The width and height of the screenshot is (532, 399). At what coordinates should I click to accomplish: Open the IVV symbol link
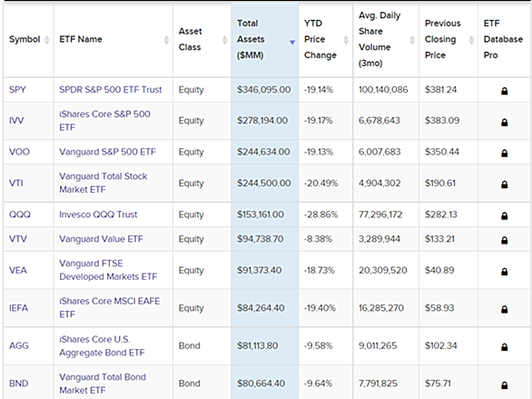(16, 121)
